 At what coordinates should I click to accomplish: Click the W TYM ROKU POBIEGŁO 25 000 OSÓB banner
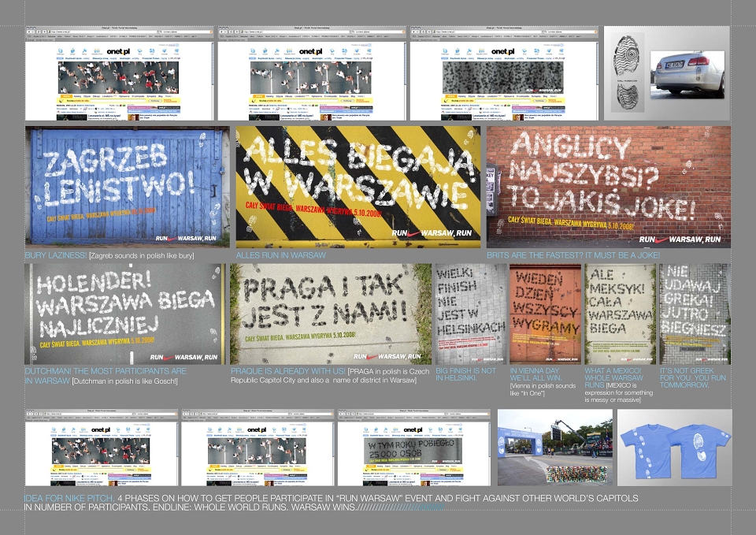(x=413, y=451)
